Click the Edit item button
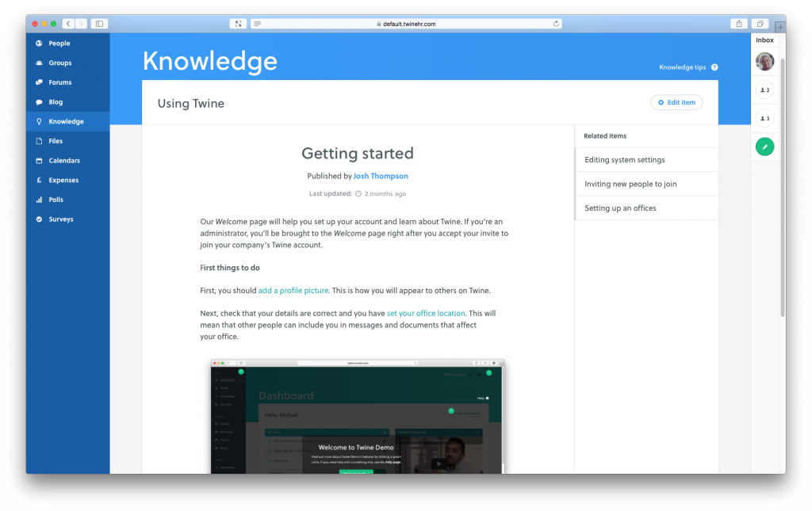This screenshot has height=511, width=812. tap(676, 102)
